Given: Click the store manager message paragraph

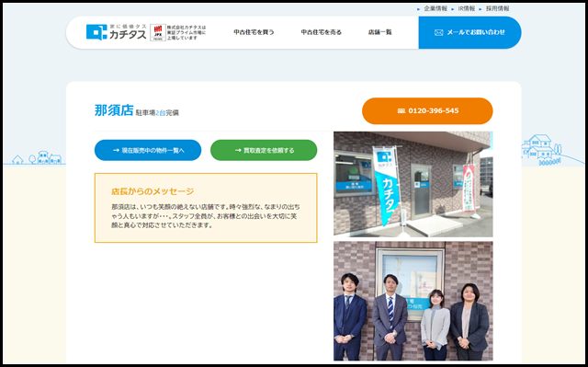Looking at the screenshot, I should (206, 216).
